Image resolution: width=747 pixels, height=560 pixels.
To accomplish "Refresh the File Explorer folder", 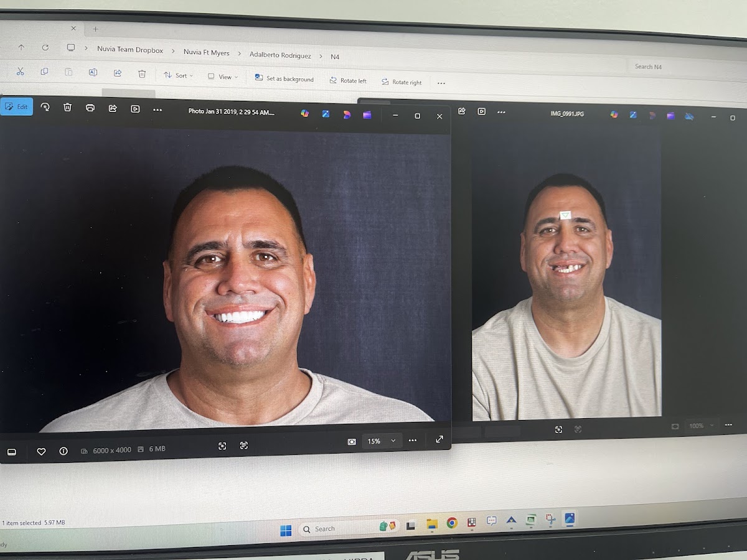I will point(45,47).
